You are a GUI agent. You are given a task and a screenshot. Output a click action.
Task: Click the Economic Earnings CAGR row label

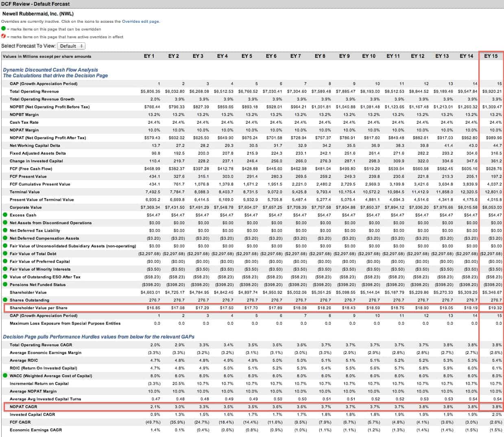(x=36, y=430)
